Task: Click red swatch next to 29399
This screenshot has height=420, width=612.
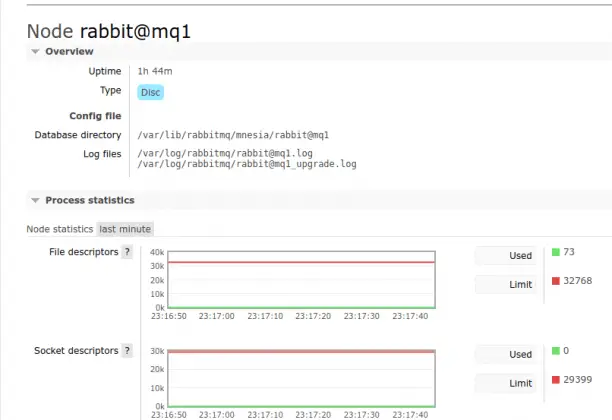Action: click(556, 380)
